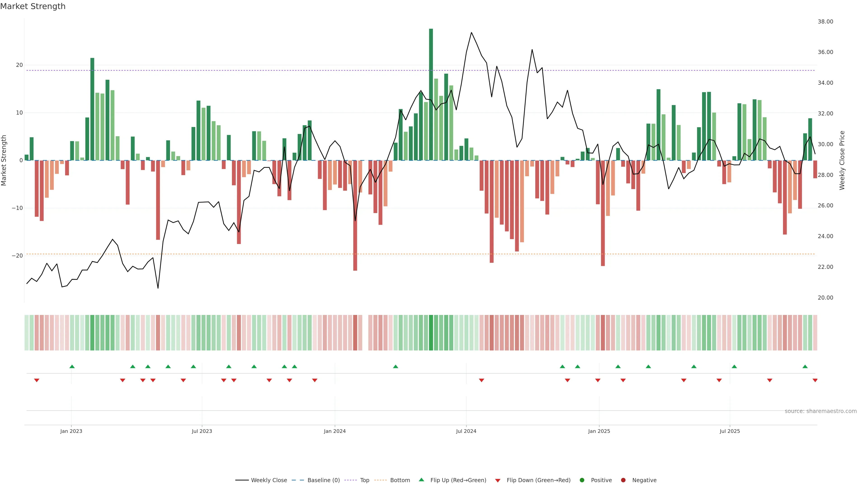Click the Market Strength chart title
This screenshot has width=868, height=488.
point(33,6)
